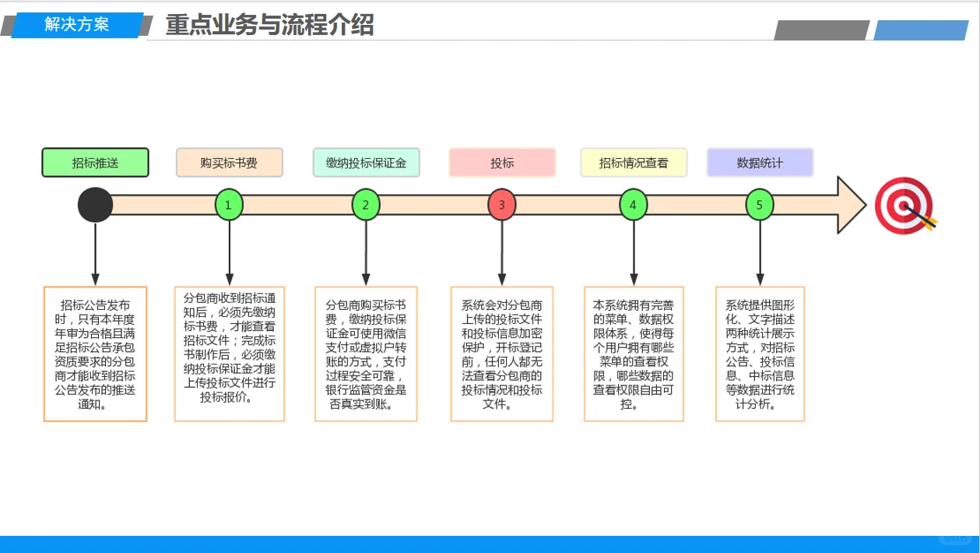The image size is (980, 553).
Task: Select the description box under circle 5
Action: pos(759,355)
